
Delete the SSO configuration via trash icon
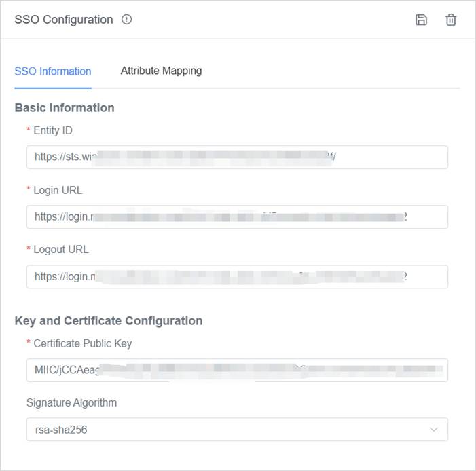click(451, 20)
